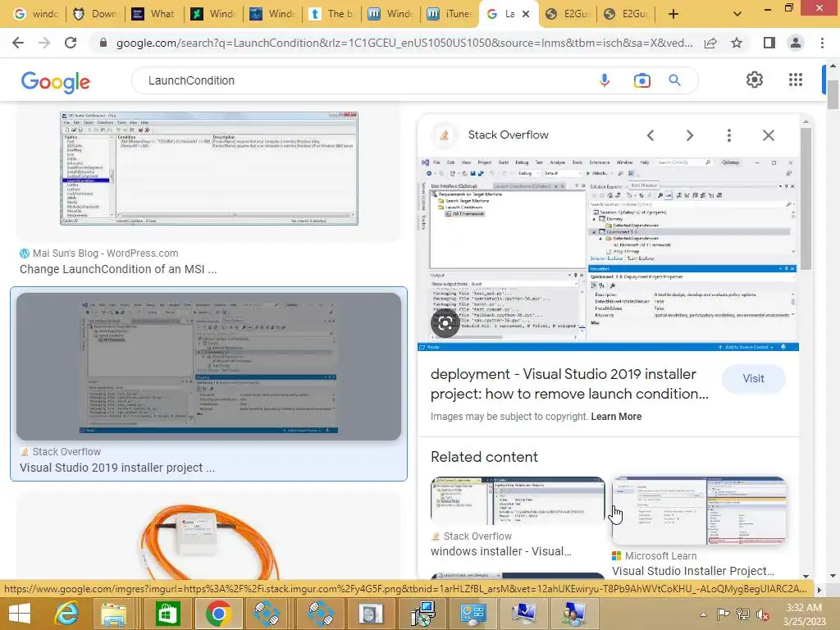The height and width of the screenshot is (630, 840).
Task: Open preview panel more options menu
Action: [728, 135]
